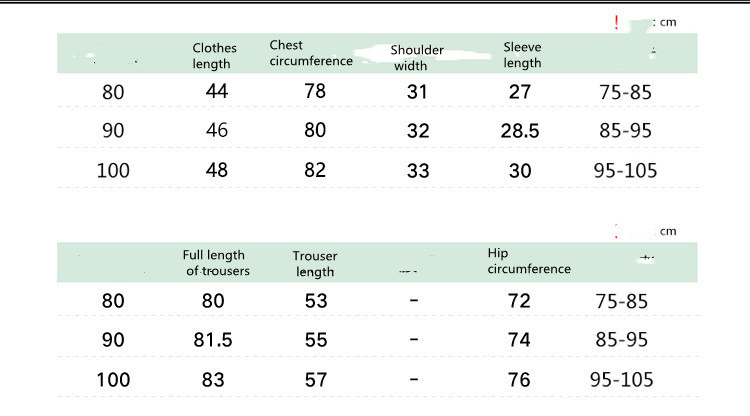Select the "Trouser length" column header
Image resolution: width=750 pixels, height=416 pixels.
point(315,263)
